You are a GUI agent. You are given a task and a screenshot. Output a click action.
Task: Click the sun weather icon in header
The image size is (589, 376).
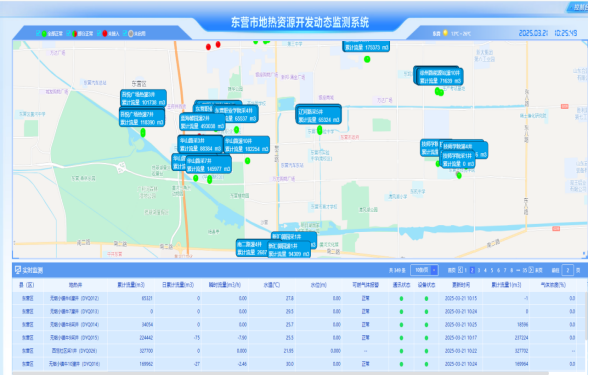coord(445,33)
